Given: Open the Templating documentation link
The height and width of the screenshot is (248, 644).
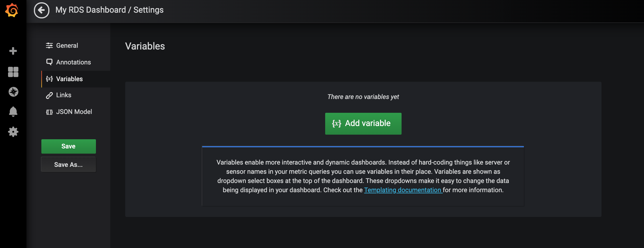Looking at the screenshot, I should pos(403,190).
